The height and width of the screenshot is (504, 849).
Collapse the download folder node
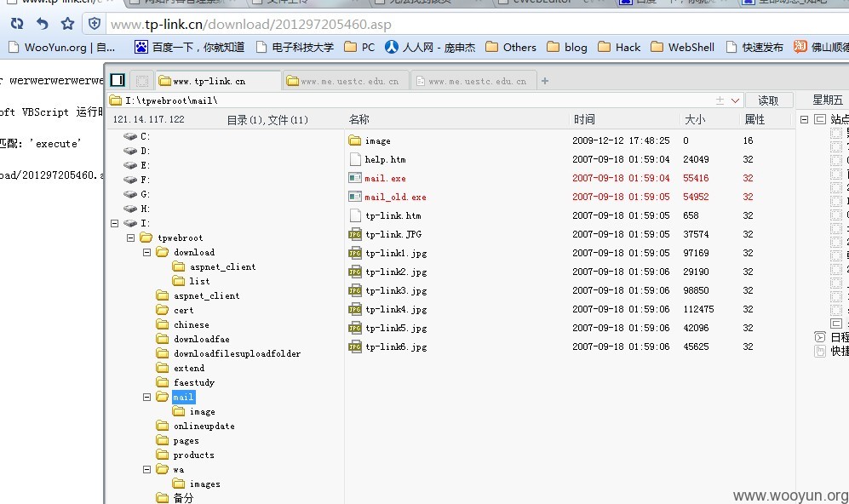click(146, 252)
